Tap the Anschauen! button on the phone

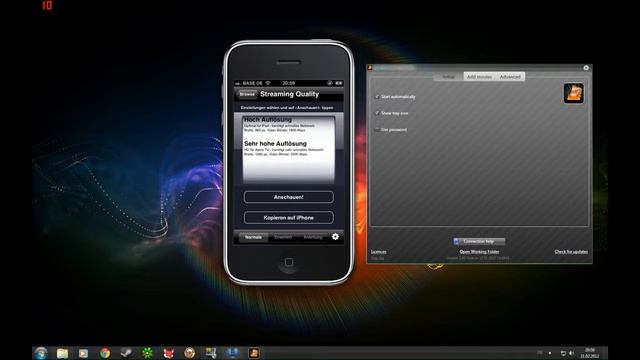tap(289, 197)
